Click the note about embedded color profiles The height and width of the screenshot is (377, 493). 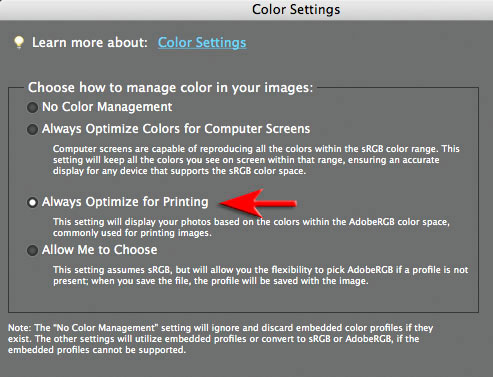(220, 339)
